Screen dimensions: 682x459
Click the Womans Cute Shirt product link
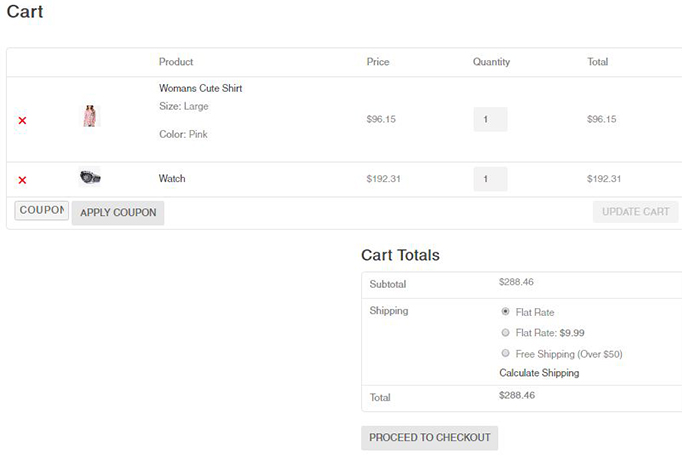click(200, 88)
